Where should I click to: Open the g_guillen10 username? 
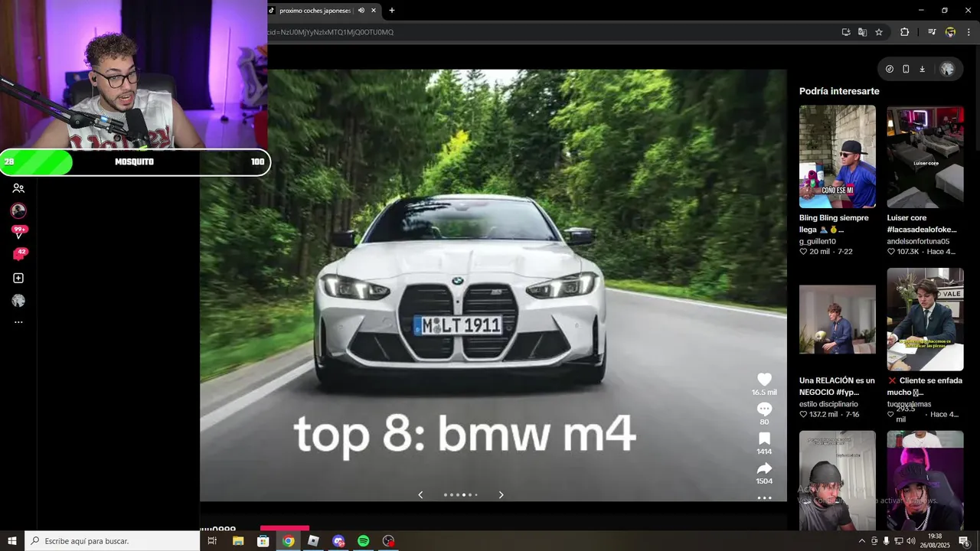[x=817, y=241]
